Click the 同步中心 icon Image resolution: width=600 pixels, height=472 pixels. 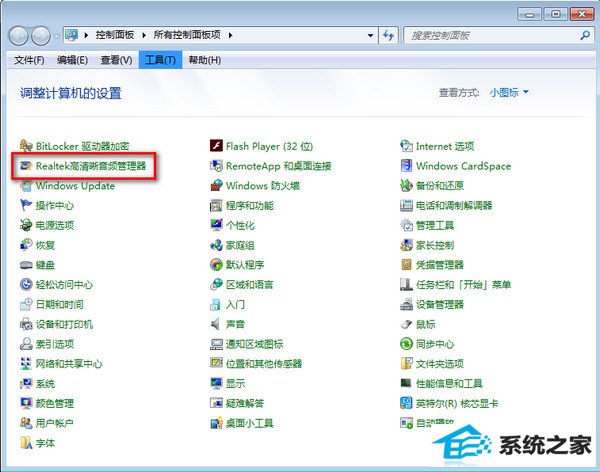pyautogui.click(x=406, y=344)
